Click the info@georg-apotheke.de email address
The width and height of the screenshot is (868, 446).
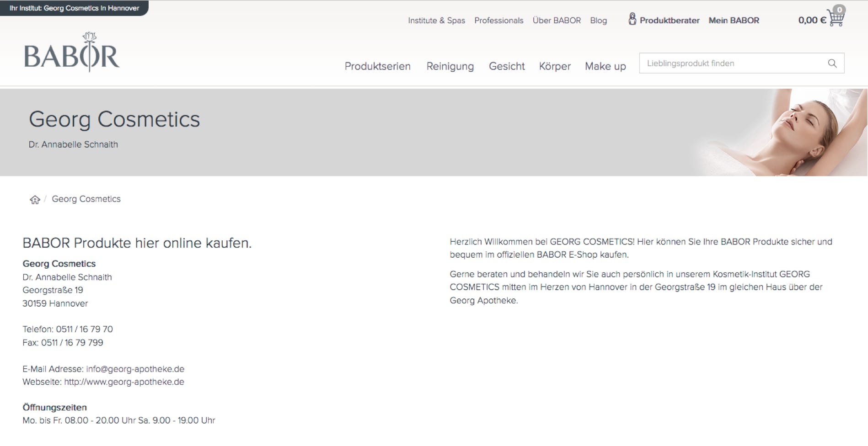click(135, 369)
